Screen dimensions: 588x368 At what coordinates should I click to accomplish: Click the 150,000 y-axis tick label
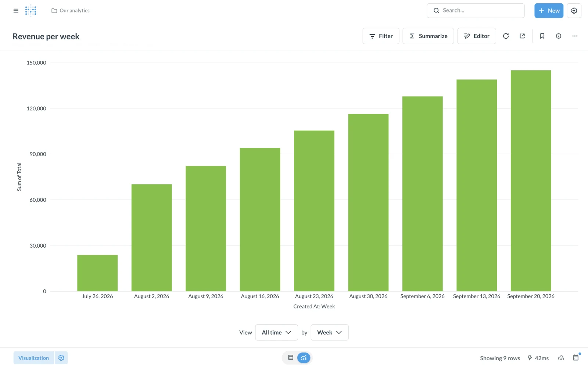pos(36,63)
